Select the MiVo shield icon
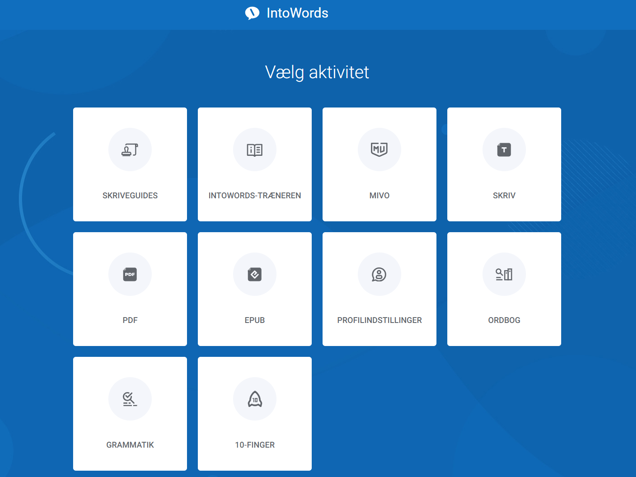Image resolution: width=636 pixels, height=477 pixels. tap(379, 150)
